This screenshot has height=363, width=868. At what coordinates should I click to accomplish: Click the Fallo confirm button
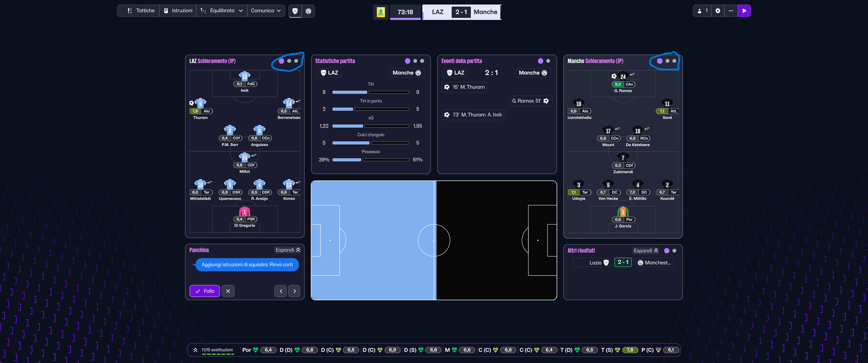[x=205, y=291]
